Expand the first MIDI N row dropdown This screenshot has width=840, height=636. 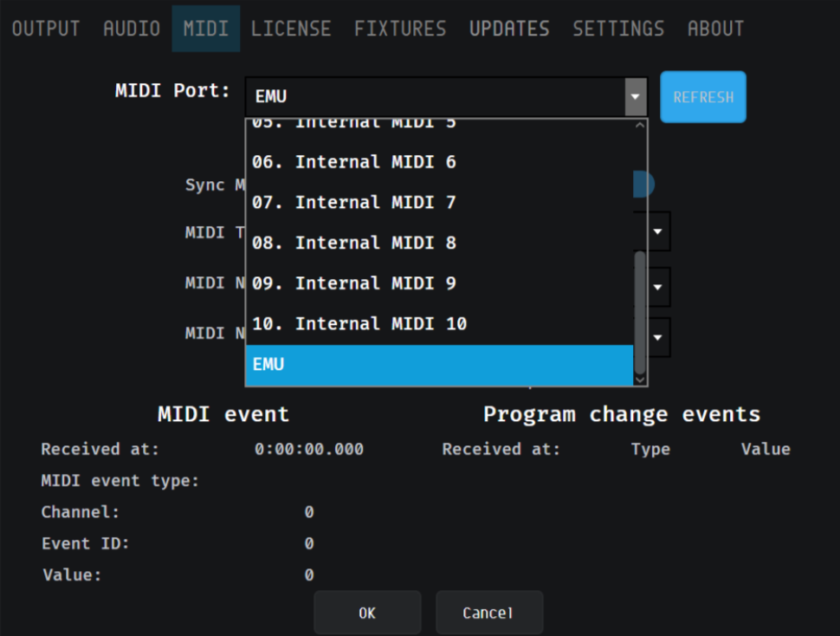(658, 287)
